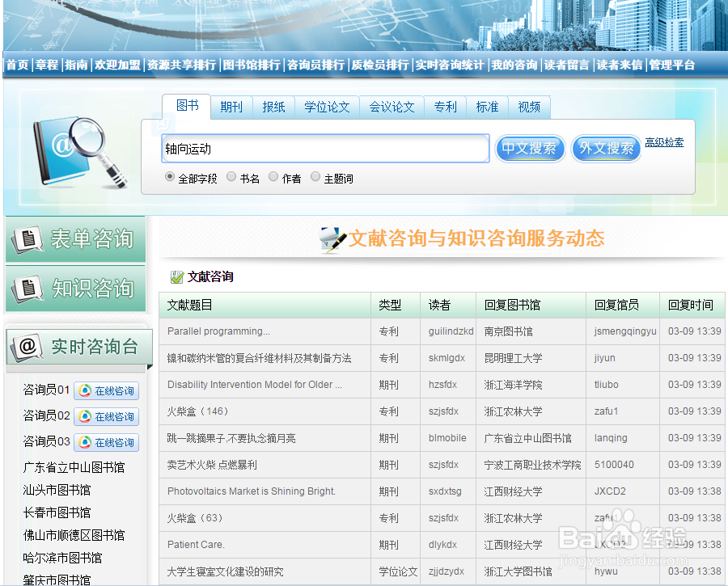
Task: Click the 咨询员02 online chat icon
Action: 84,416
